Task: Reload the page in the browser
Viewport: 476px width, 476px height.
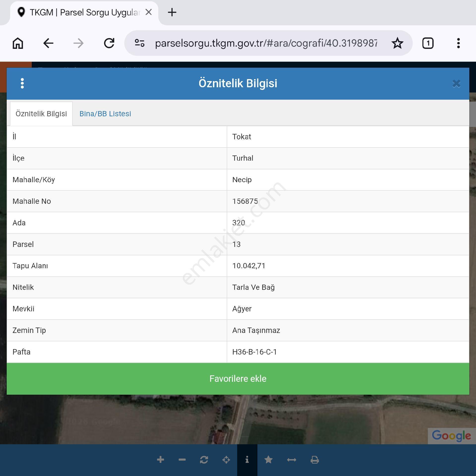Action: click(x=109, y=43)
